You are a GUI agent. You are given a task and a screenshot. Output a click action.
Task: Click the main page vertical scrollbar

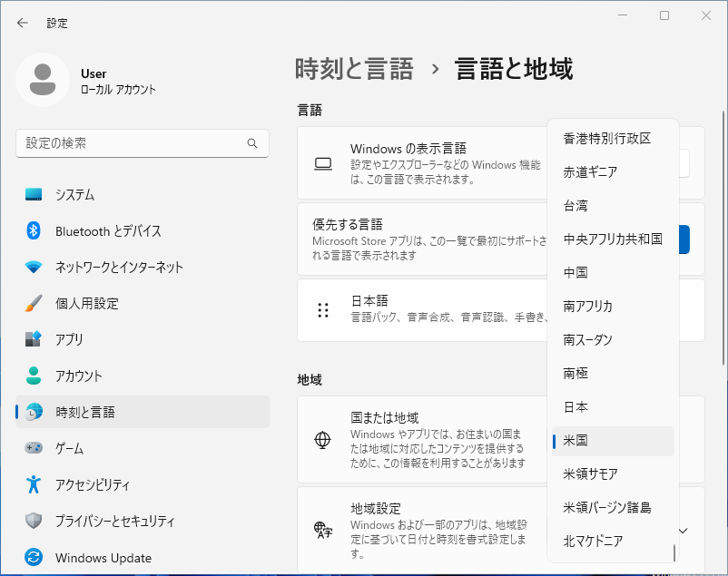[723, 238]
